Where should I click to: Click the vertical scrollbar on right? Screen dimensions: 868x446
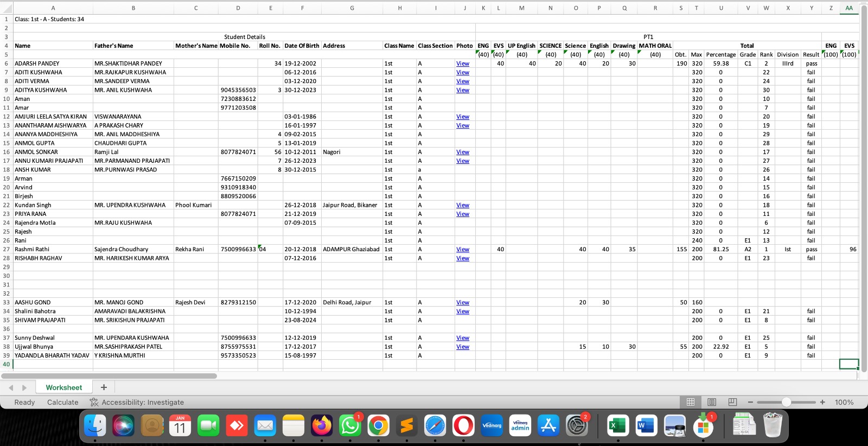point(864,188)
